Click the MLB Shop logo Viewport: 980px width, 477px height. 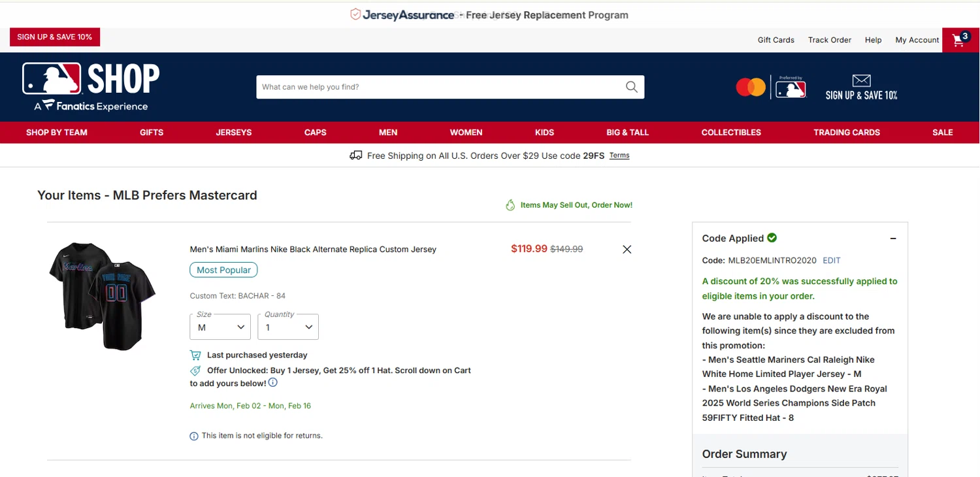pos(90,87)
